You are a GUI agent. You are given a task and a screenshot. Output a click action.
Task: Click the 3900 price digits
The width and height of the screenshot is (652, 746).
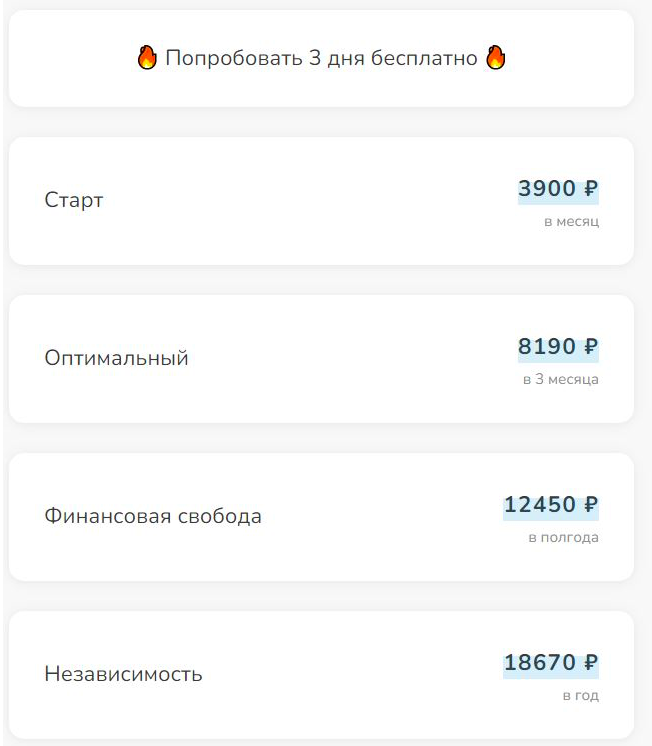click(x=547, y=189)
